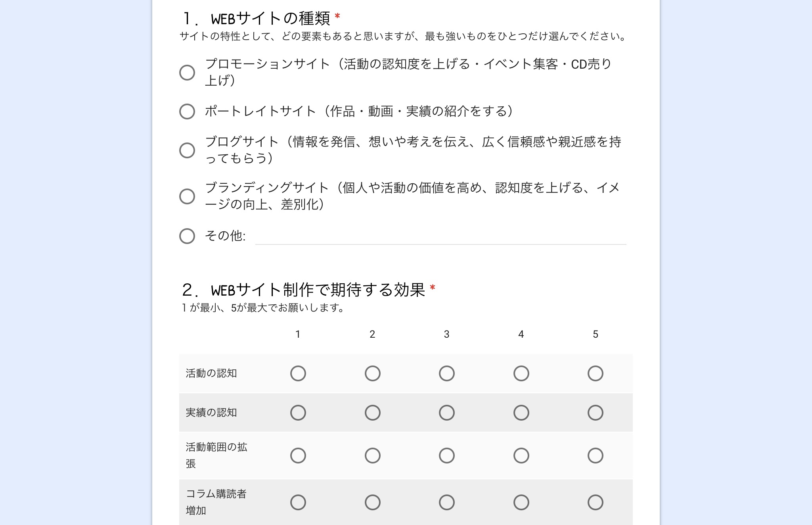Rate 実績の認知 as 4
812x525 pixels.
click(521, 413)
